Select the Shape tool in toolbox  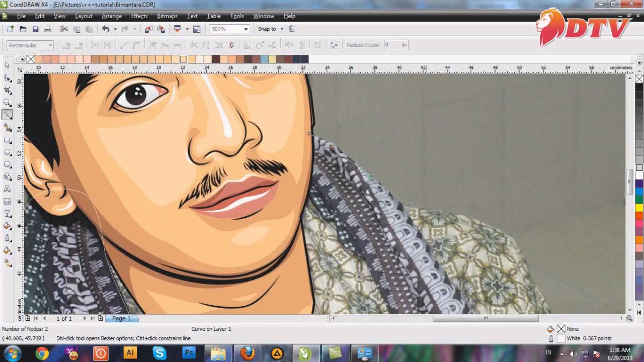[7, 78]
